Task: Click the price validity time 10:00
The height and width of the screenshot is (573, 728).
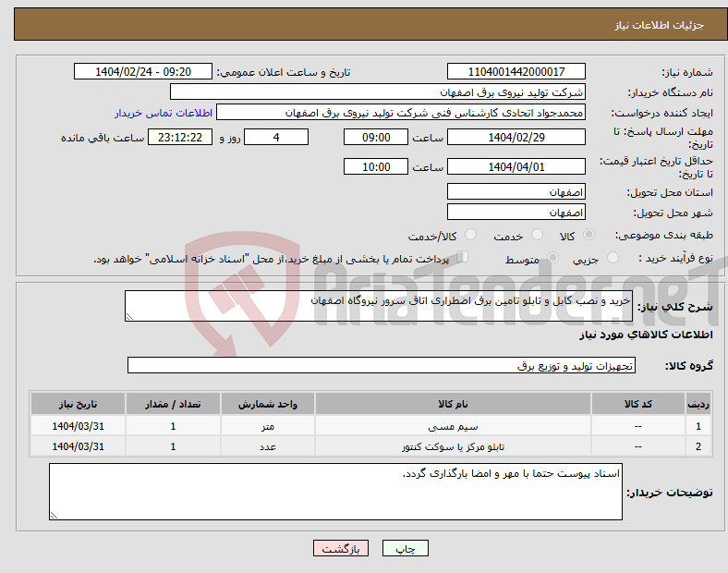Action: click(x=376, y=166)
